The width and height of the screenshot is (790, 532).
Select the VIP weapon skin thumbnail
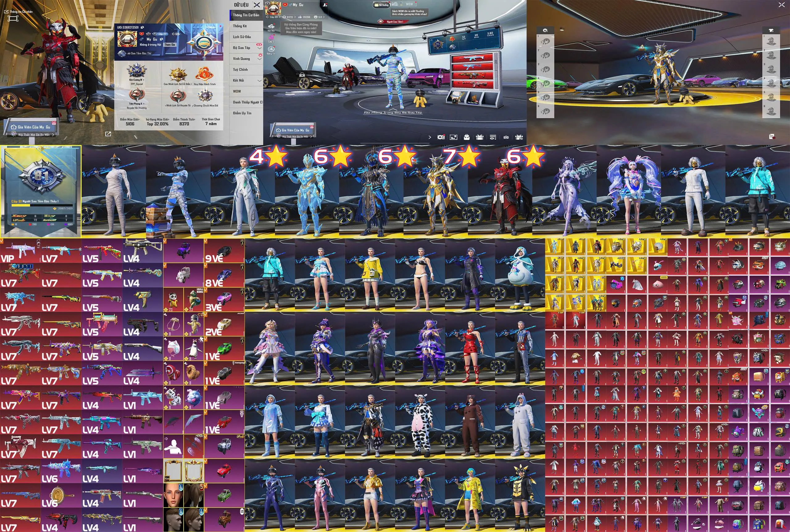pos(20,251)
